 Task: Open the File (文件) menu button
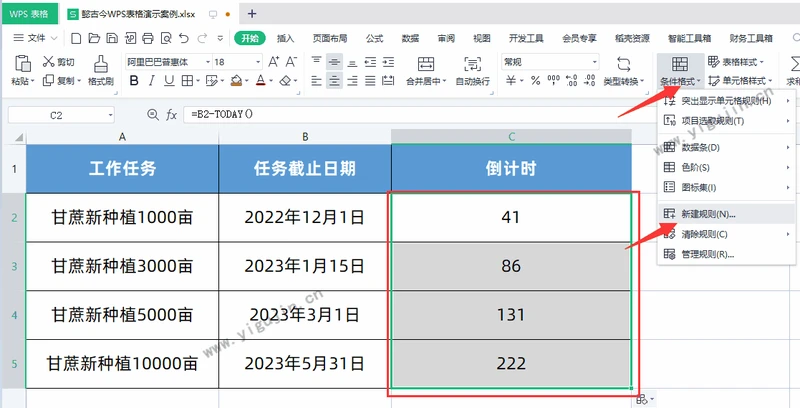tap(35, 38)
